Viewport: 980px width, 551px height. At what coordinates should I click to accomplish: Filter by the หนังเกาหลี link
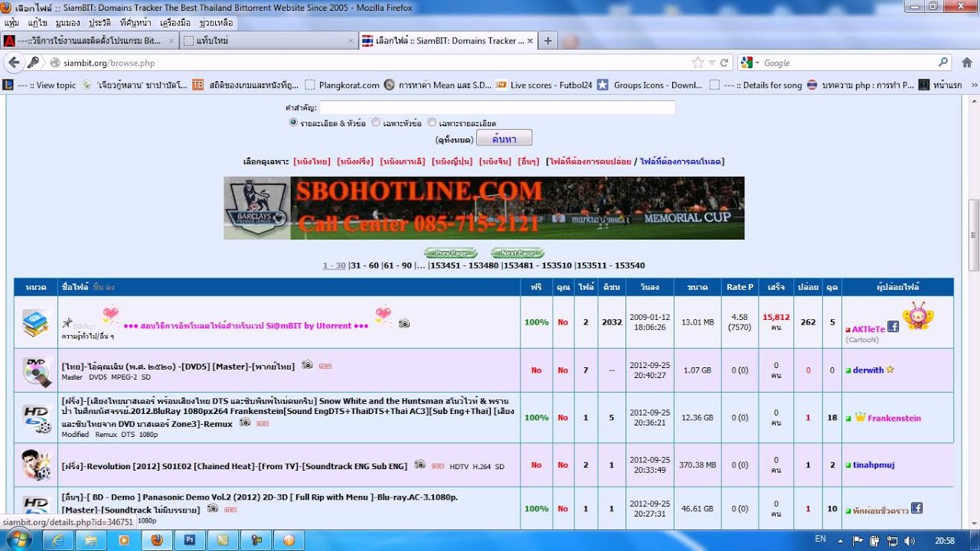point(403,161)
